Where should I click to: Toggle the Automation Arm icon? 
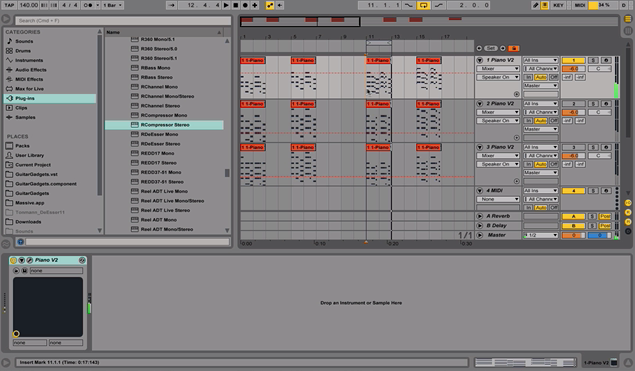point(270,5)
